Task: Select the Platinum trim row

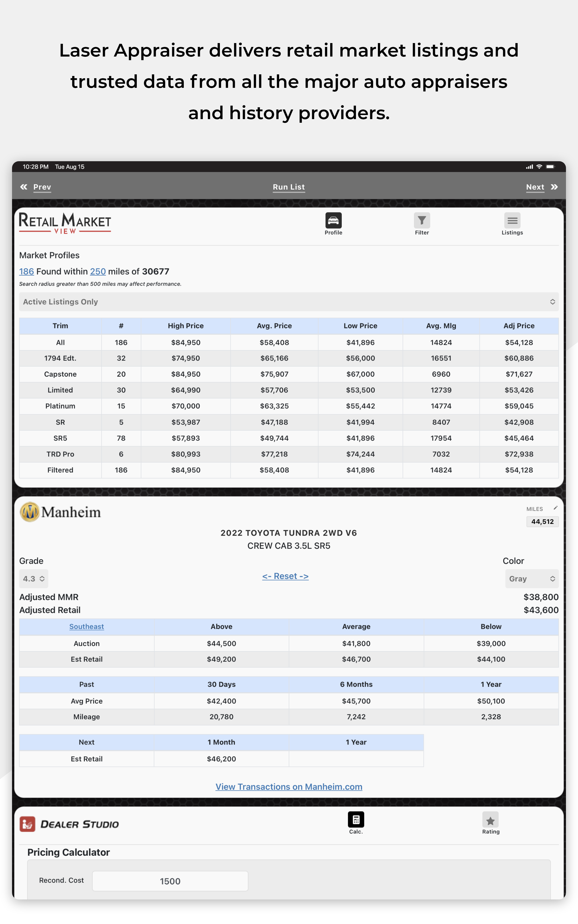Action: pos(289,406)
